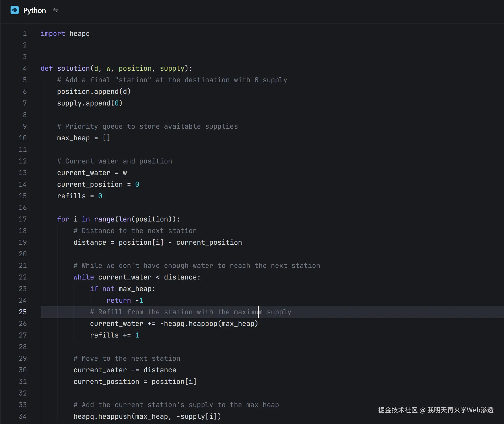This screenshot has width=504, height=424.
Task: Click line number 4 in the gutter
Action: pos(25,68)
